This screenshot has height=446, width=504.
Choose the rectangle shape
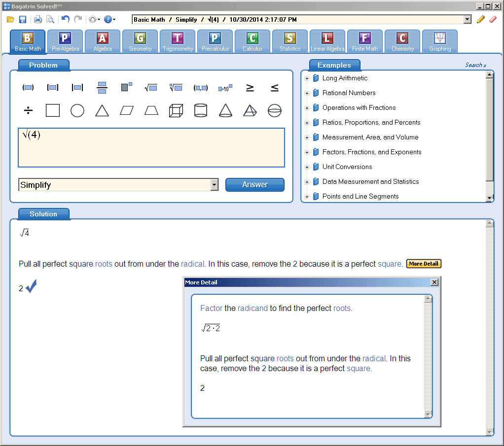(x=53, y=110)
